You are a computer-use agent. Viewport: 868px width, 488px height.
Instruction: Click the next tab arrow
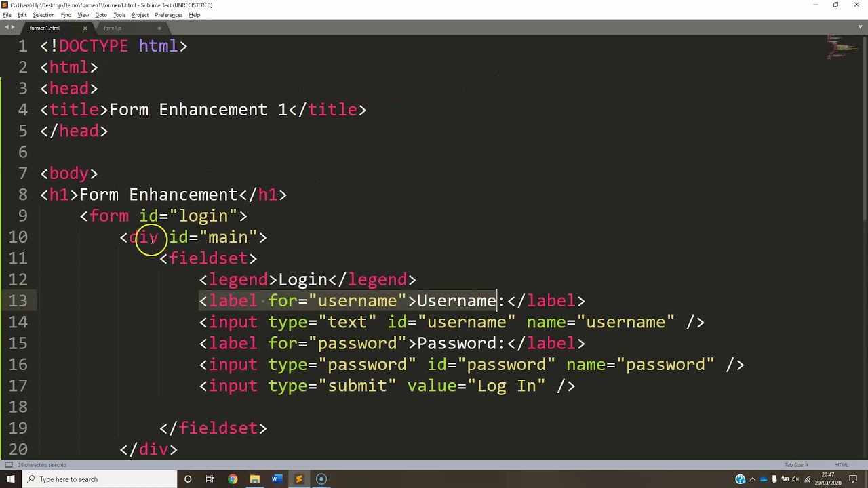(13, 28)
